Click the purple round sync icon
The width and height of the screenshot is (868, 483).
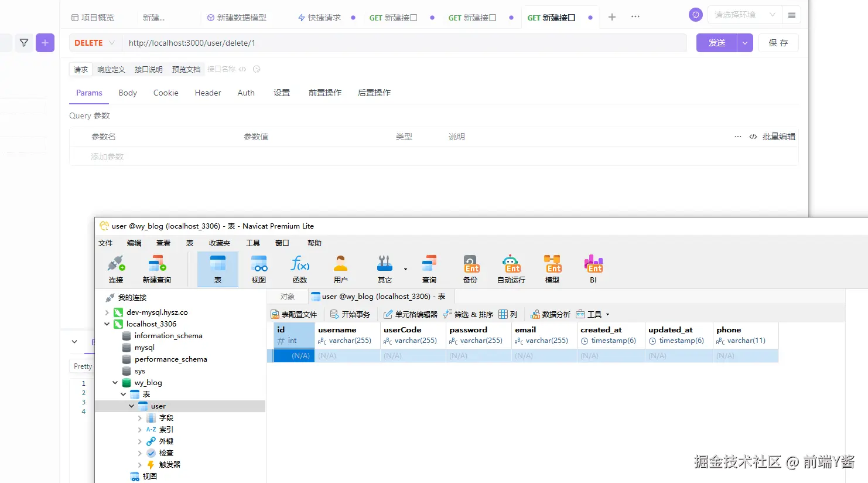pyautogui.click(x=696, y=15)
